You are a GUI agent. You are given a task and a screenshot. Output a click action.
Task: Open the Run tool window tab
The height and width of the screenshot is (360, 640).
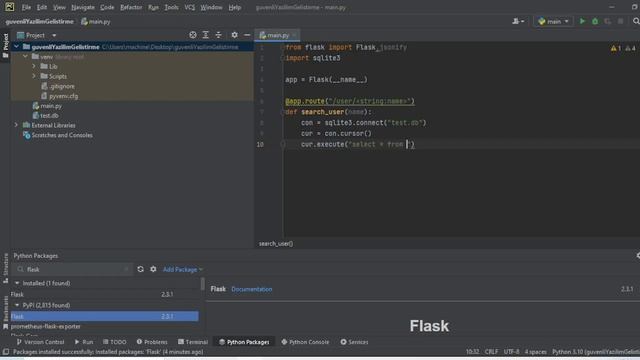coord(84,342)
